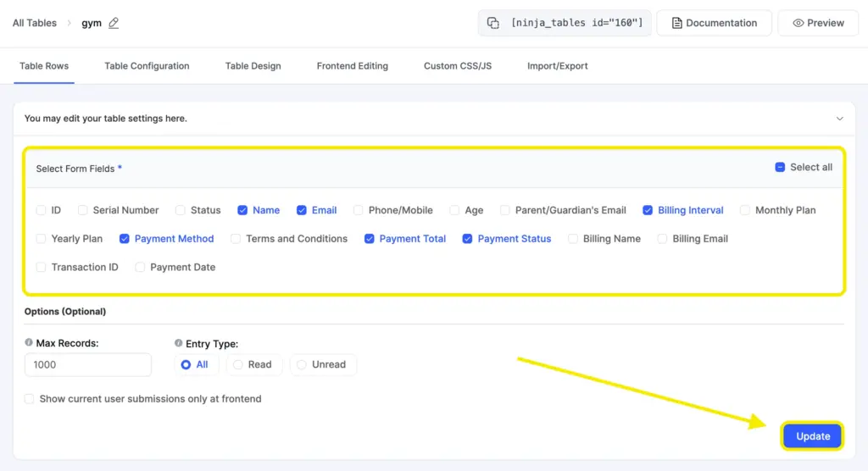868x471 pixels.
Task: Switch to Table Configuration tab
Action: coord(147,66)
